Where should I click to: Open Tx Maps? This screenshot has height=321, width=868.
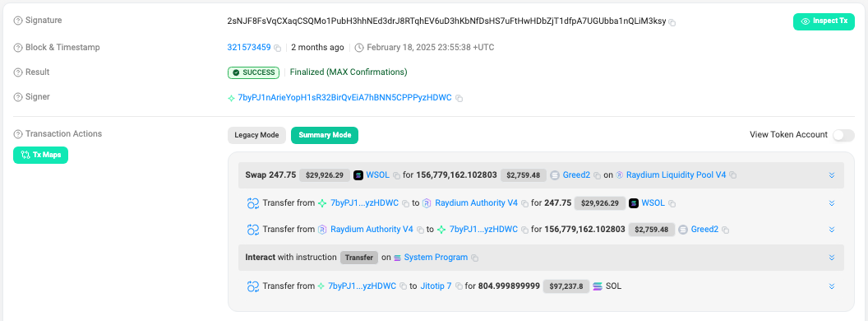tap(40, 156)
